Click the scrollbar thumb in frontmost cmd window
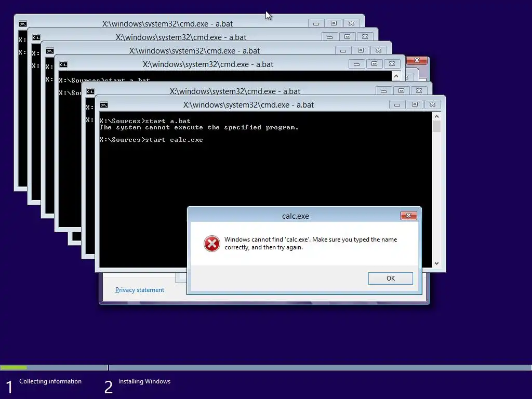532x399 pixels. click(x=436, y=127)
